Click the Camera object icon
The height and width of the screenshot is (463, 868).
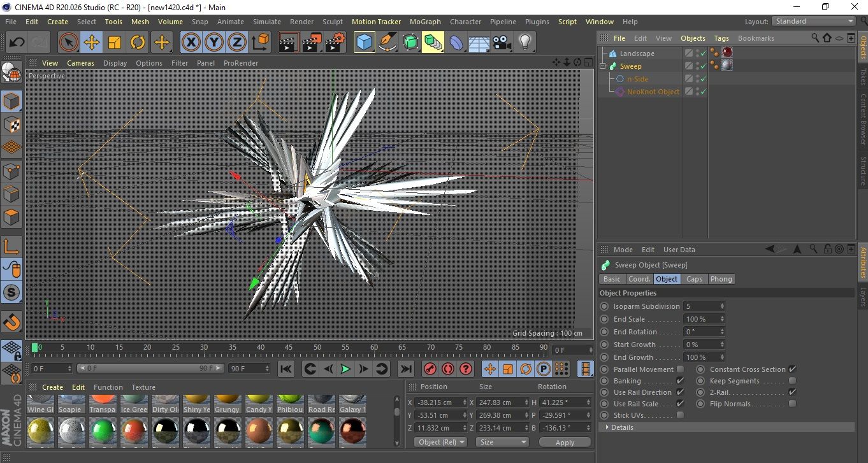tap(502, 43)
